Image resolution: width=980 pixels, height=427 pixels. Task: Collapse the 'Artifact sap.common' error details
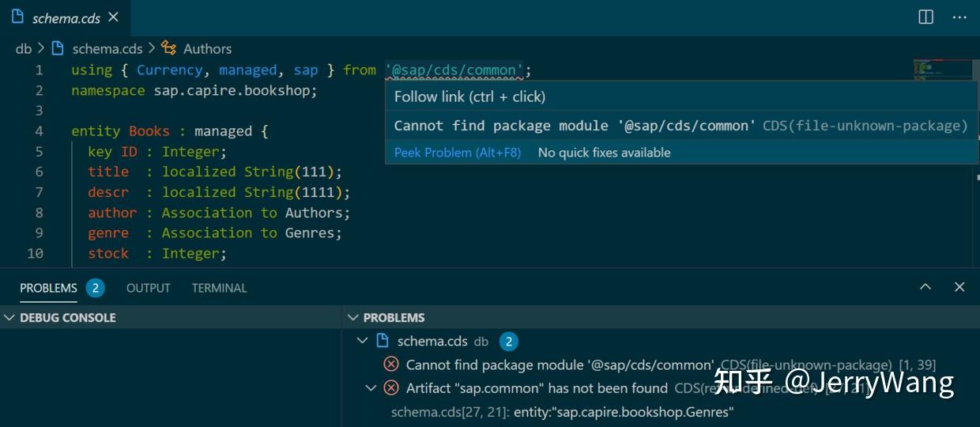[x=371, y=387]
